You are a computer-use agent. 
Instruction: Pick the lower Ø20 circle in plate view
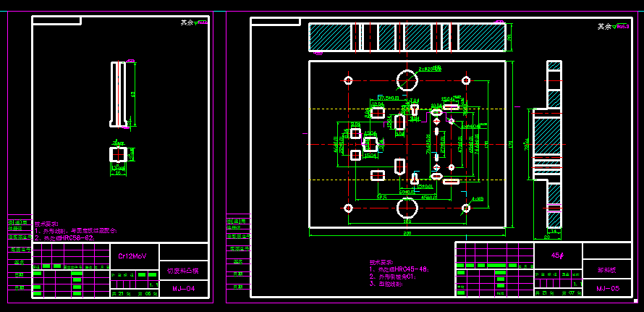click(x=407, y=208)
